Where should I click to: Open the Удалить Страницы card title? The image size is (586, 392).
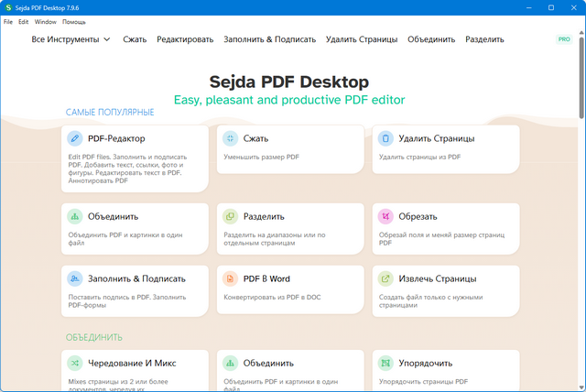437,138
